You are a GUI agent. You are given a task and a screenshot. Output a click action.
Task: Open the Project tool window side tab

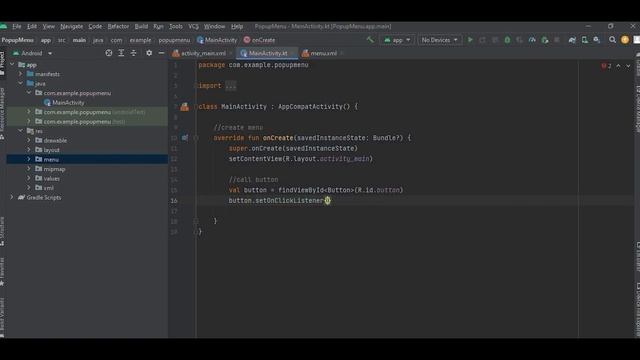coord(2,64)
